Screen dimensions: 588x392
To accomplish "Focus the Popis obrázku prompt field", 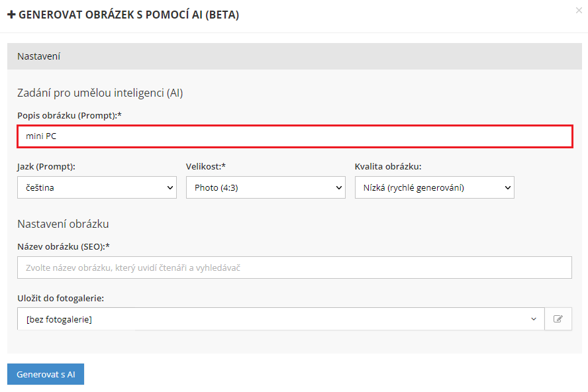I will click(x=295, y=136).
